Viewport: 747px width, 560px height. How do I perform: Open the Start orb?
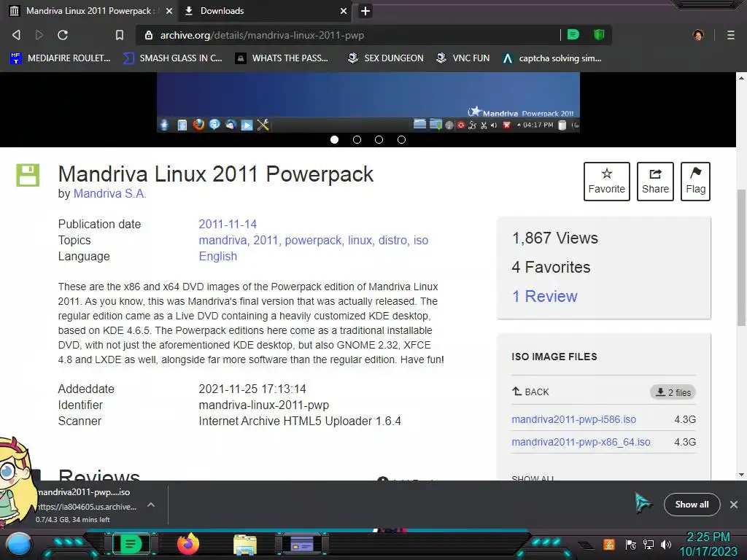click(x=19, y=544)
